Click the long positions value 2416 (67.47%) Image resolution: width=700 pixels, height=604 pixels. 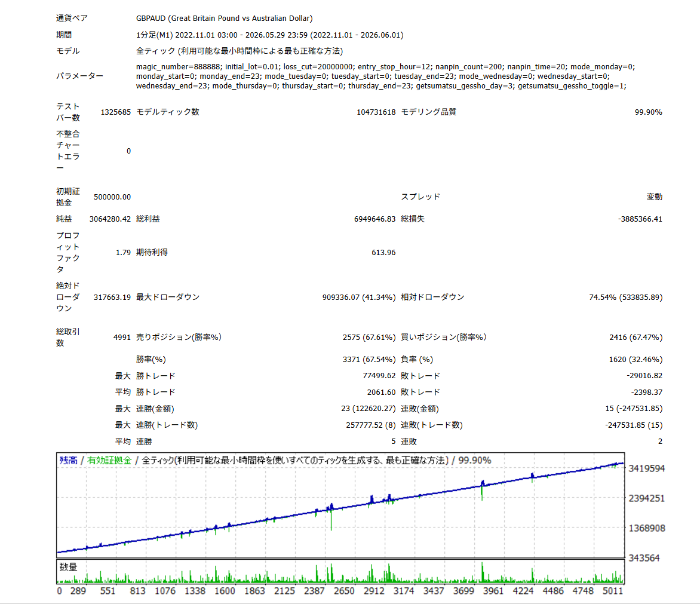click(x=635, y=338)
